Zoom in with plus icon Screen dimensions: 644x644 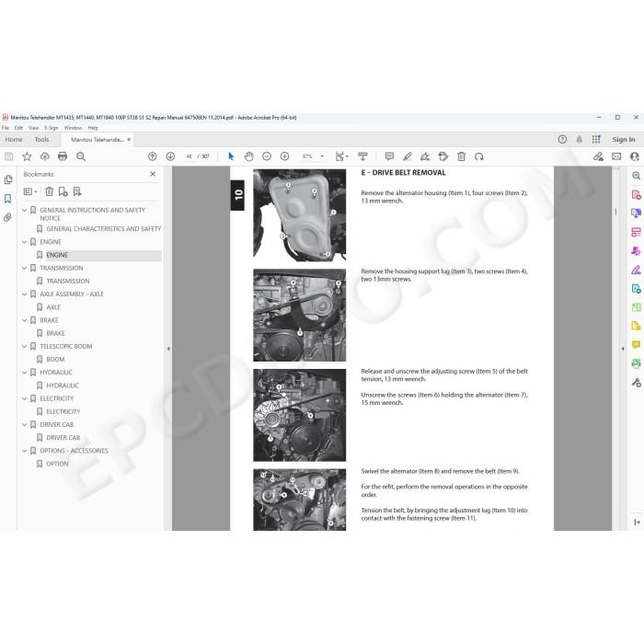coord(284,156)
